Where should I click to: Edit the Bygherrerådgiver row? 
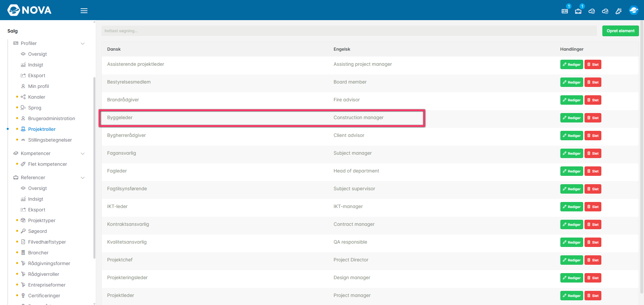[572, 136]
